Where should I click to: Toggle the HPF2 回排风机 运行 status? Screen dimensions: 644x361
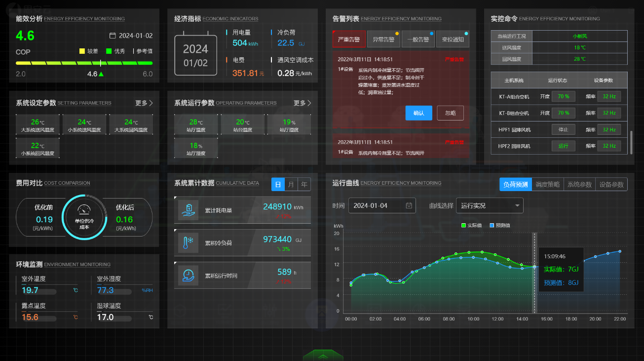point(563,146)
